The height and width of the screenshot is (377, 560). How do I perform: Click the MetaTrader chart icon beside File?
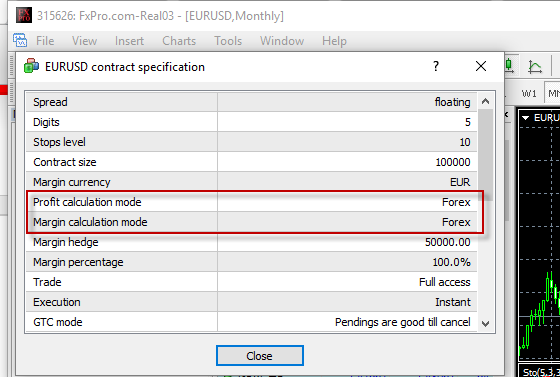(x=20, y=40)
